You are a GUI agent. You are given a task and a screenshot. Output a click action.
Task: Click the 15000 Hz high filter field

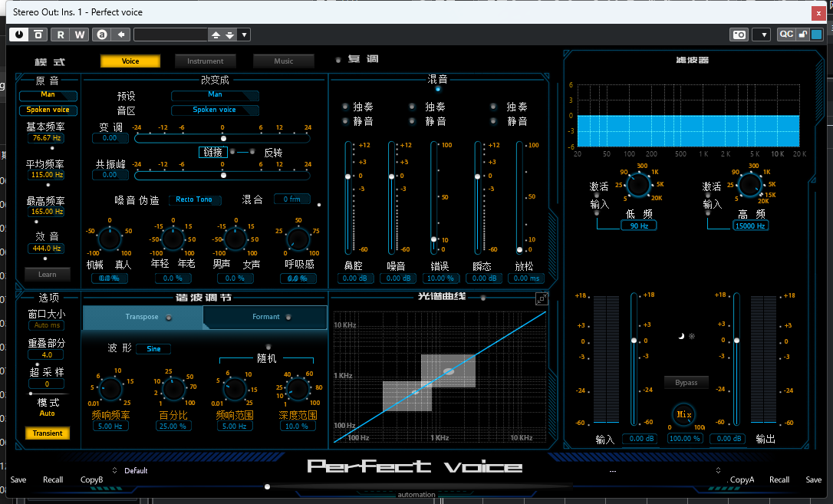751,226
